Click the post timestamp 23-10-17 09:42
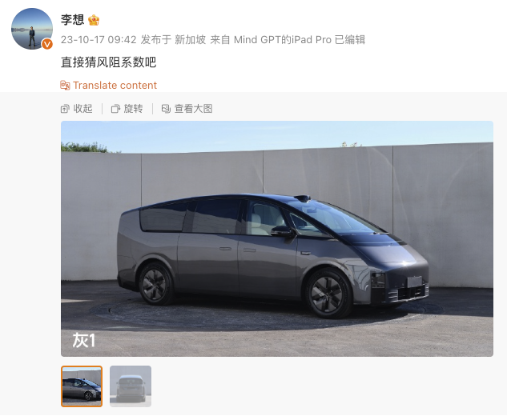This screenshot has height=420, width=507. tap(99, 40)
